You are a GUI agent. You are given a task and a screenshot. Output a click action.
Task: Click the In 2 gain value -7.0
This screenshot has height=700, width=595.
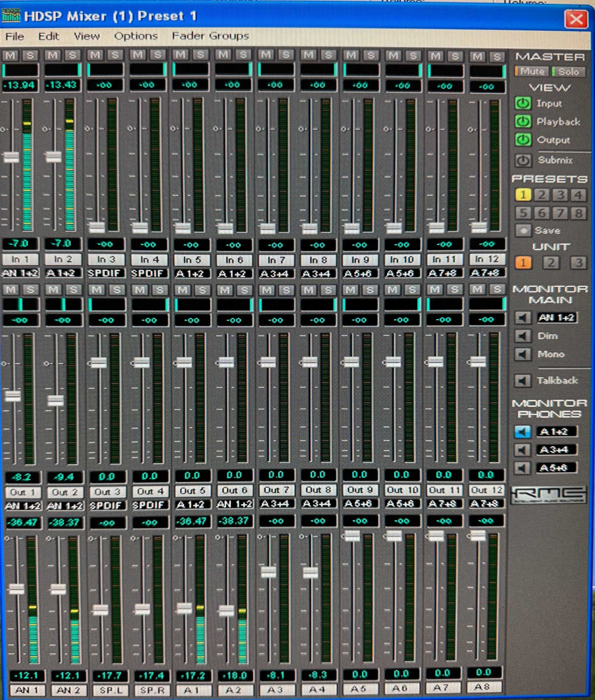(63, 243)
